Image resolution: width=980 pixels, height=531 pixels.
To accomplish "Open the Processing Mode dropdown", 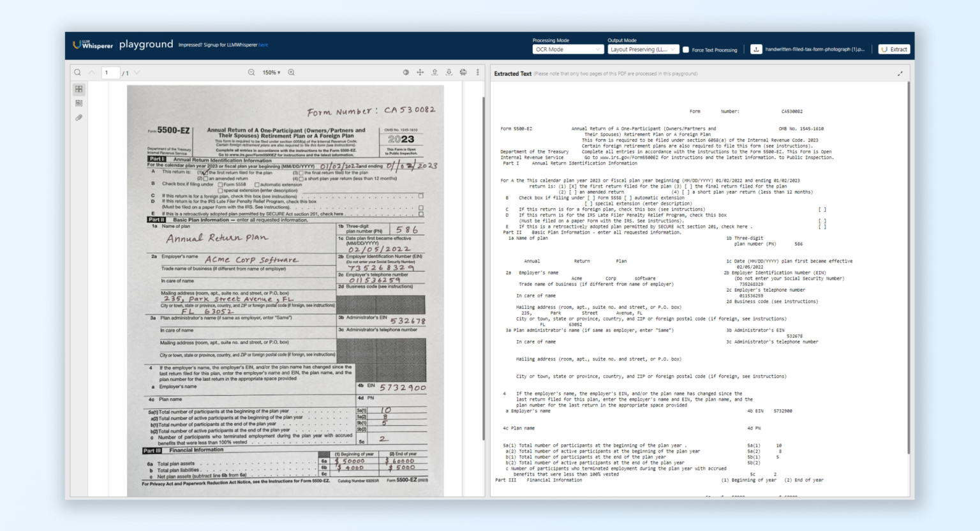I will coord(568,49).
